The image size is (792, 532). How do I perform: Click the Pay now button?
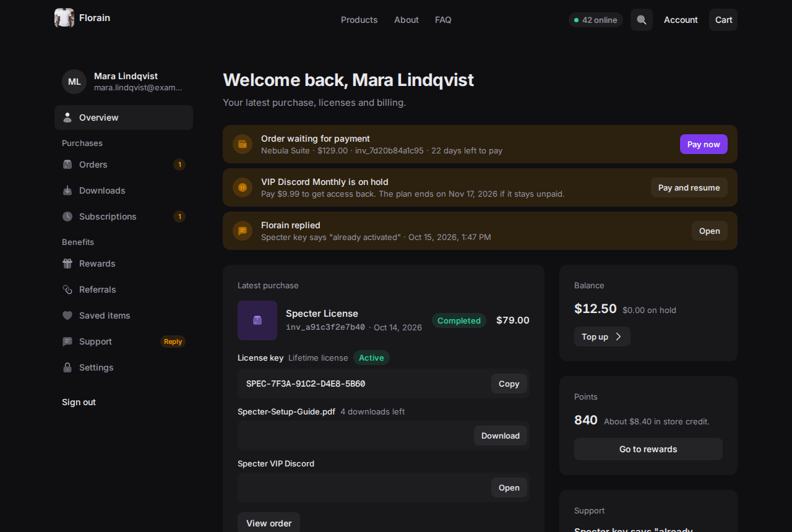704,144
